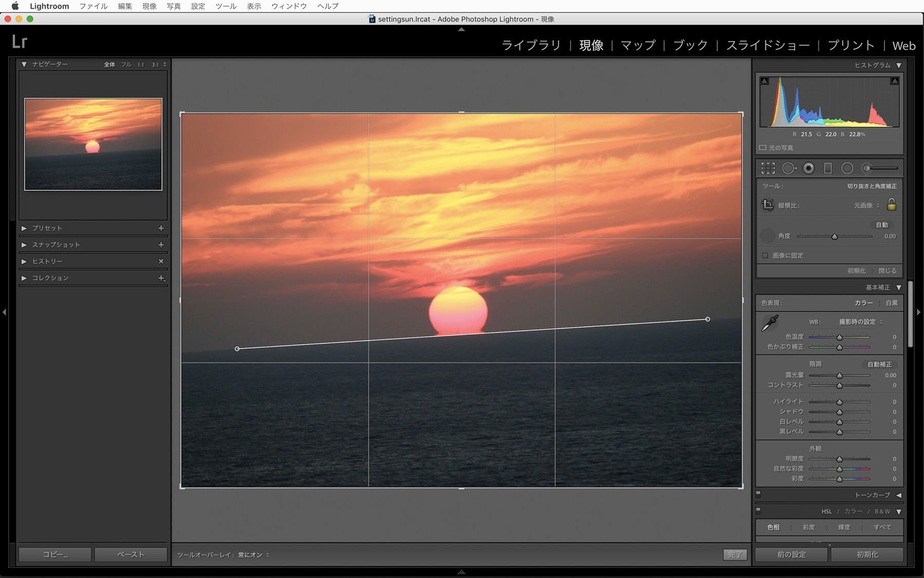
Task: Click the navigator preview thumbnail
Action: click(x=93, y=144)
